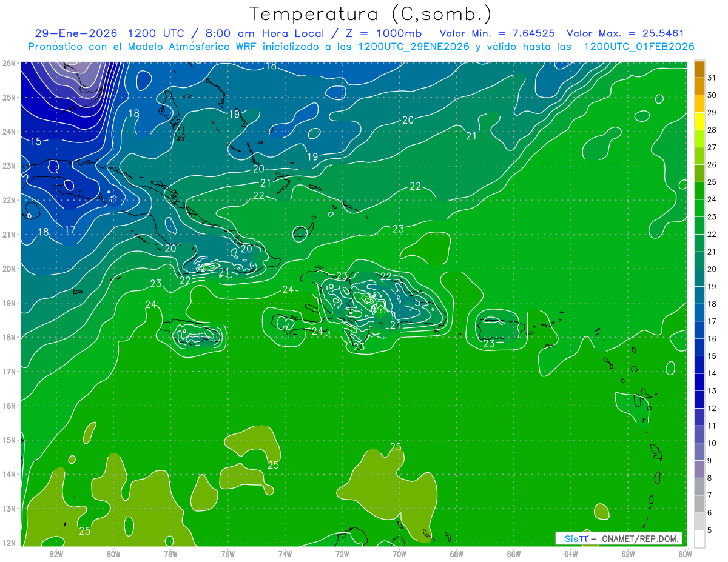Click the '30' label on the color scale
Viewport: 728px width, 562px height.
[712, 95]
